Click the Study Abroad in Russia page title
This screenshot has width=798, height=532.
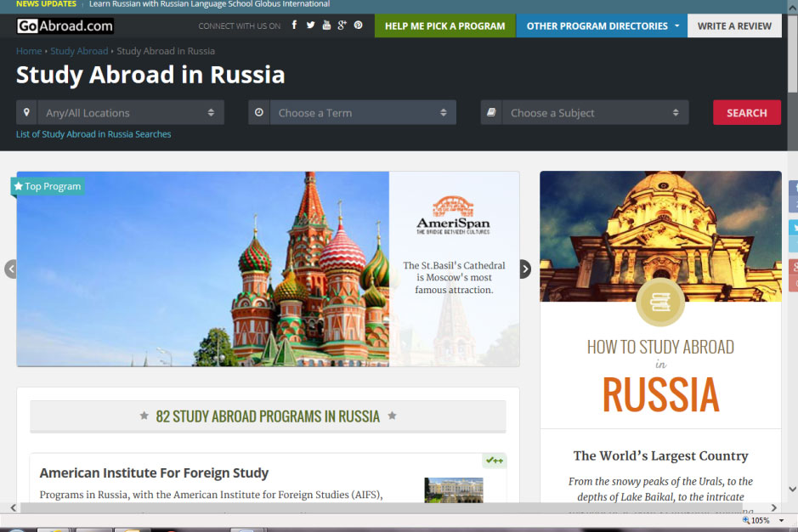(x=150, y=75)
